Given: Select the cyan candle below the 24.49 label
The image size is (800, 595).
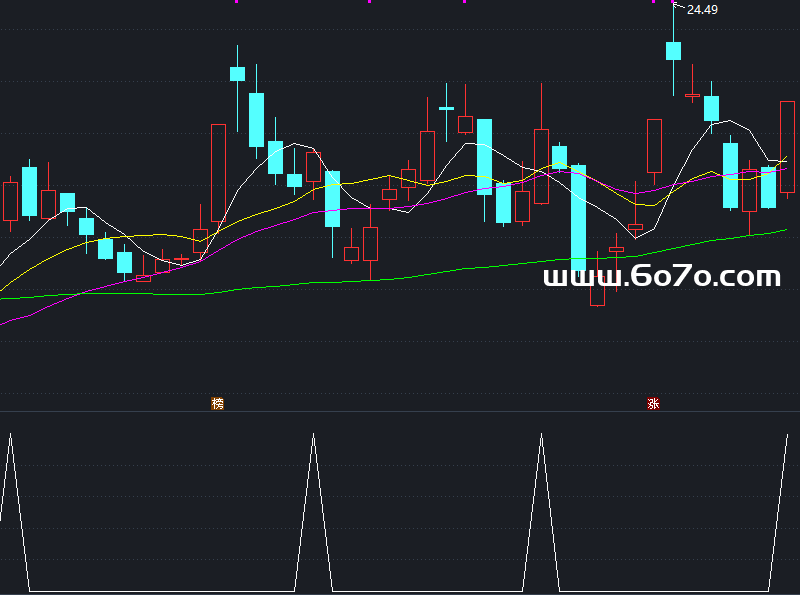Looking at the screenshot, I should coord(674,50).
